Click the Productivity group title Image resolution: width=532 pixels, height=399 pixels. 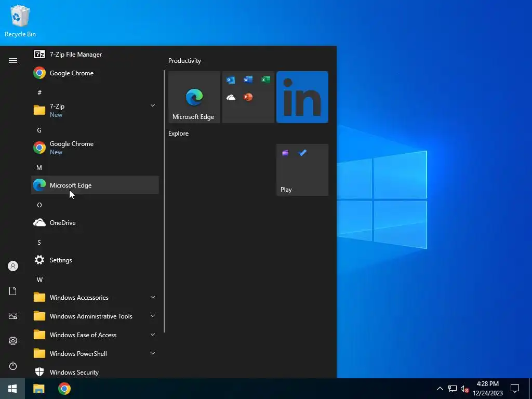[184, 61]
